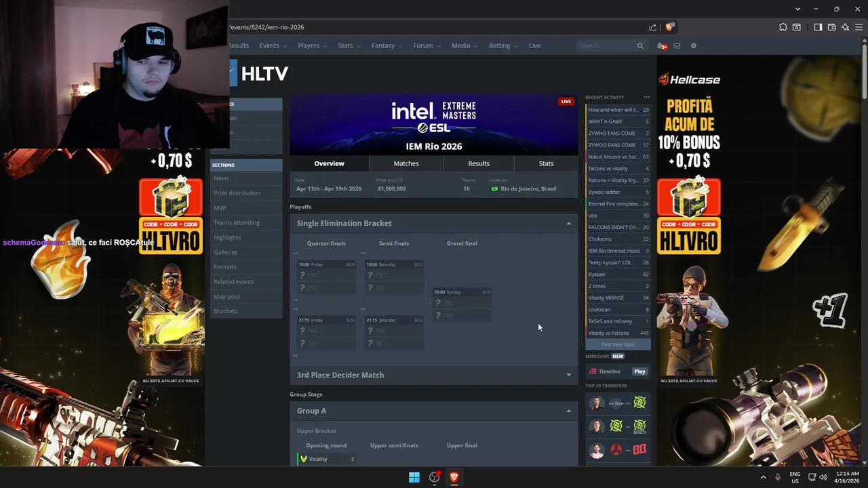
Task: Click the ENG US language indicator
Action: pos(795,477)
